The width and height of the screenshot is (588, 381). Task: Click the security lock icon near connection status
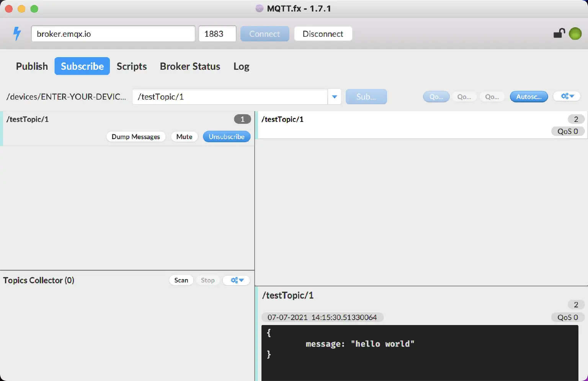pyautogui.click(x=559, y=33)
